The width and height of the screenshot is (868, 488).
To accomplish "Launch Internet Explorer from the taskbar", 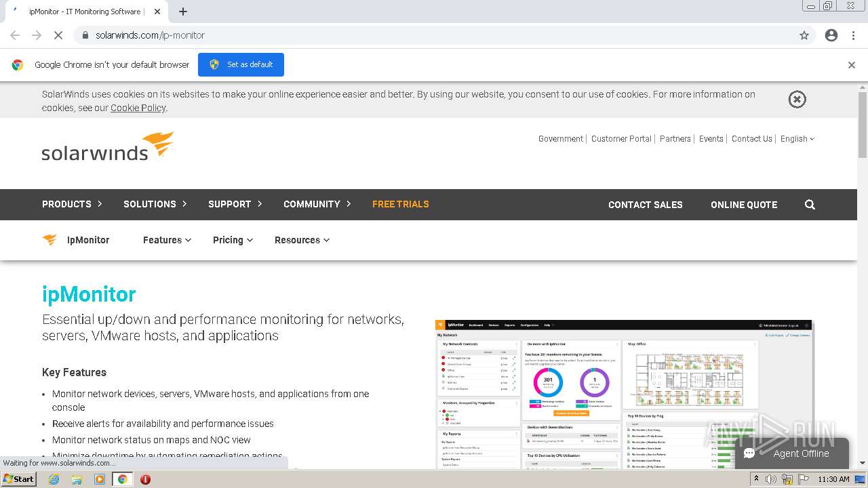I will pyautogui.click(x=54, y=479).
